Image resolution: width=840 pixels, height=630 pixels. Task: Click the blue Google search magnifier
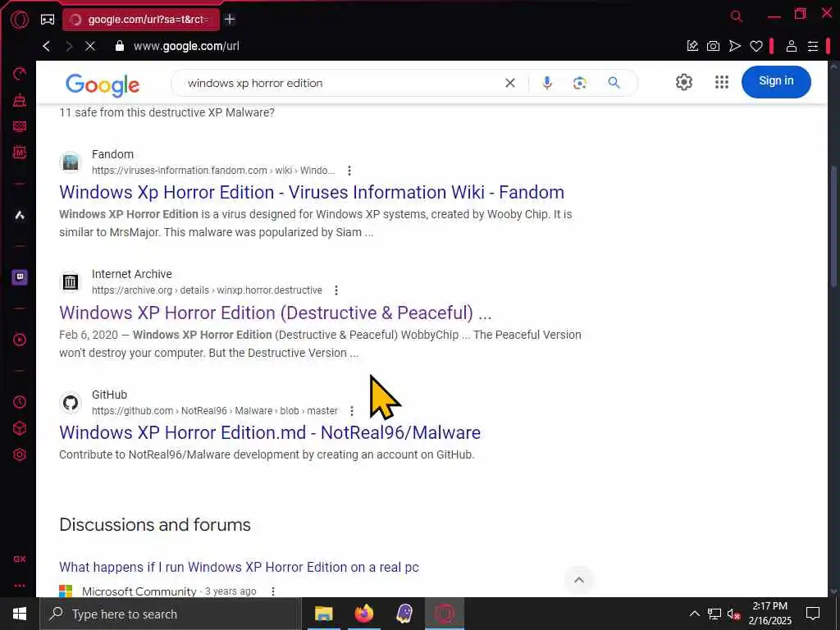pos(614,83)
